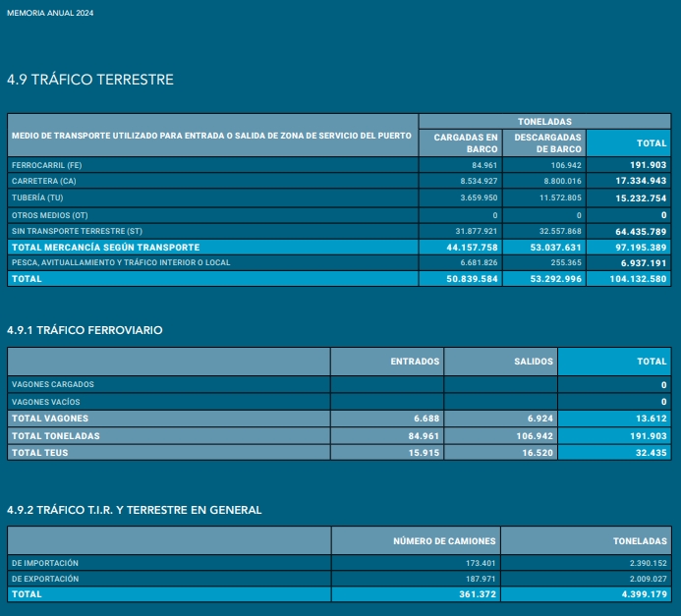Click the Cargadas en Barco column header
Viewport: 681px width, 616px height.
pyautogui.click(x=467, y=142)
